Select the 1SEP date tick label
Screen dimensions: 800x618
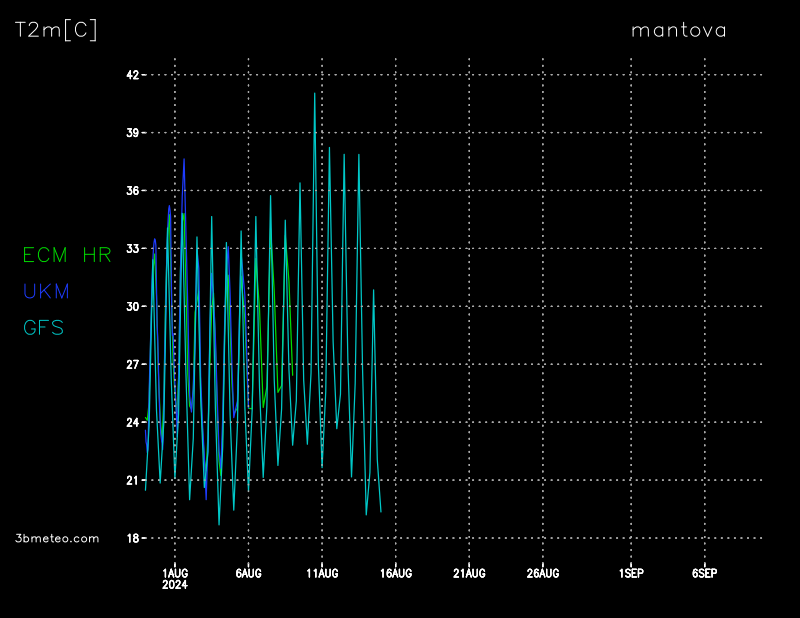tap(631, 573)
